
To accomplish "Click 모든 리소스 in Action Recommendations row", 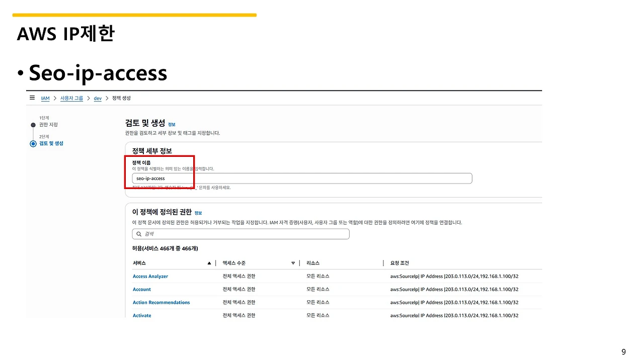I will point(318,303).
